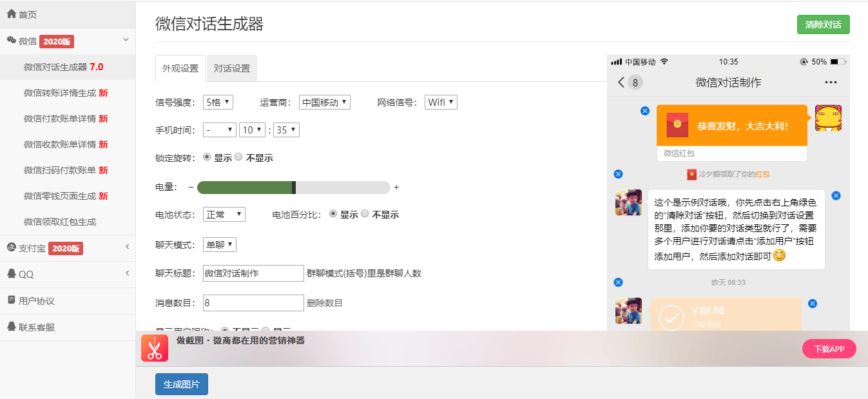868x399 pixels.
Task: Click the blue 生成图片 button
Action: (x=182, y=384)
